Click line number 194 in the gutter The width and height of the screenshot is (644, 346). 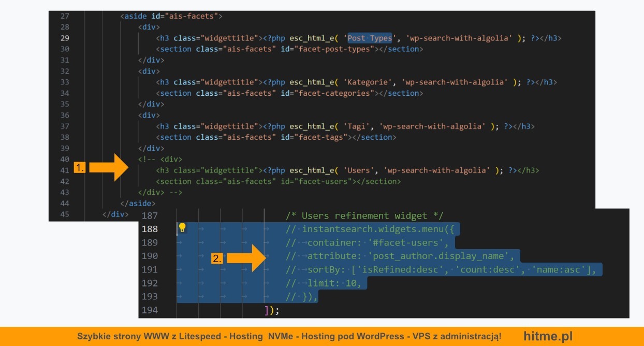coord(150,310)
